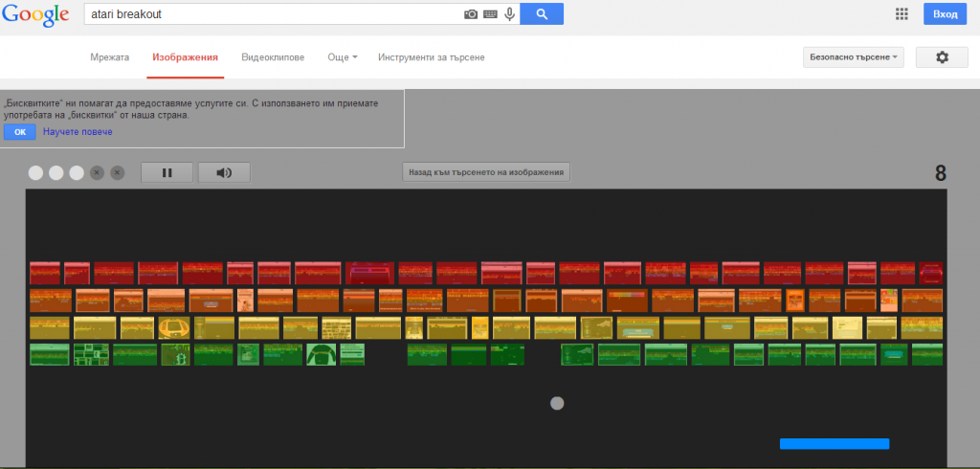Open search by image camera icon
The image size is (980, 469).
click(471, 13)
